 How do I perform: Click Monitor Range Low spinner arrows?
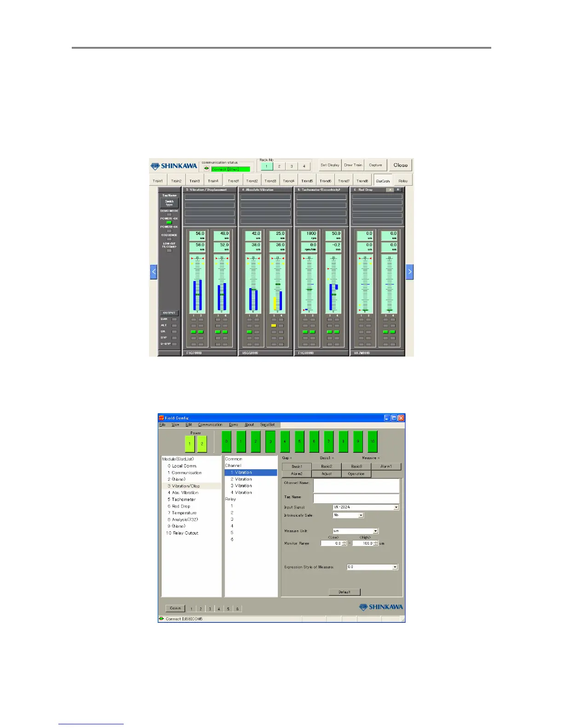click(x=344, y=543)
